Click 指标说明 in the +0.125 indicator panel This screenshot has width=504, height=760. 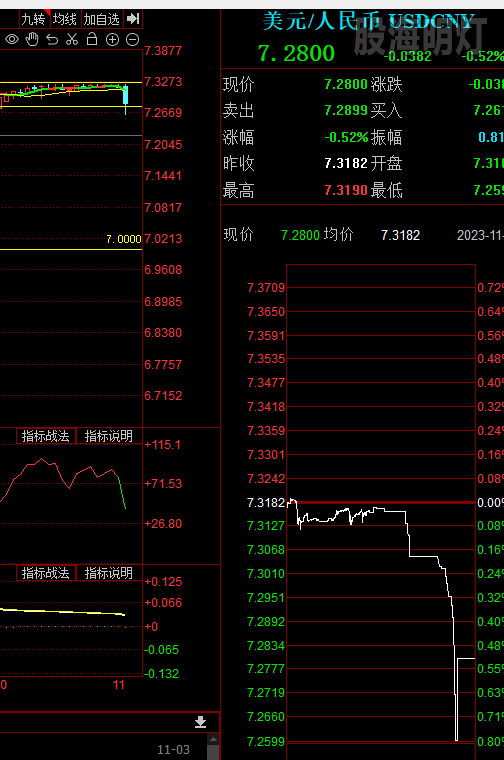coord(109,573)
